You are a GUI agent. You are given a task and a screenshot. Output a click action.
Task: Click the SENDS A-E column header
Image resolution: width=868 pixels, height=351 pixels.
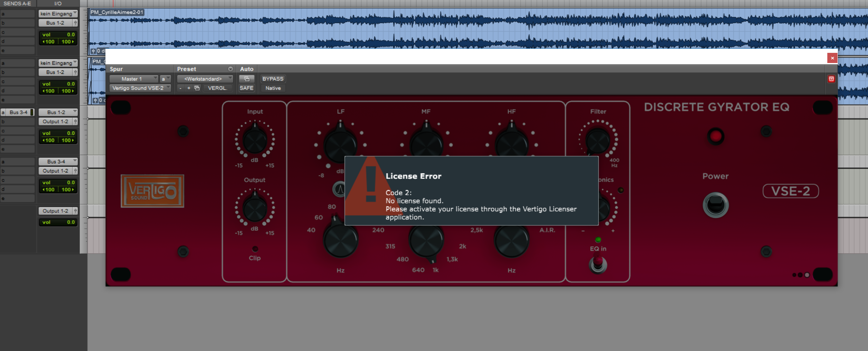pyautogui.click(x=17, y=3)
